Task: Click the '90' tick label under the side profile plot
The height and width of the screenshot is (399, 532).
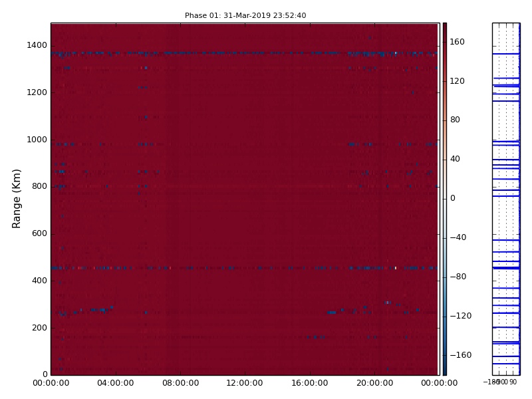Action: pos(513,382)
